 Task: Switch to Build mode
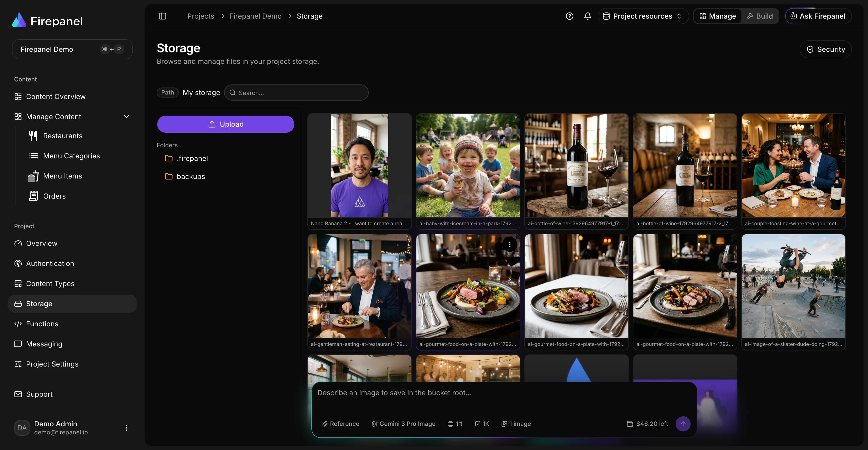[x=760, y=16]
